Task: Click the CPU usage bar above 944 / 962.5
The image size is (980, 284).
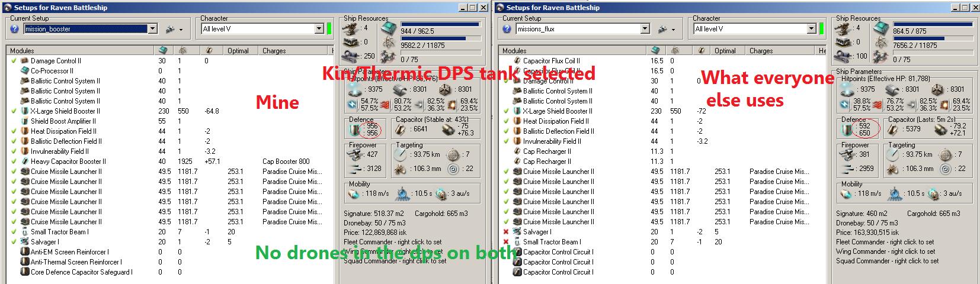Action: tap(440, 24)
